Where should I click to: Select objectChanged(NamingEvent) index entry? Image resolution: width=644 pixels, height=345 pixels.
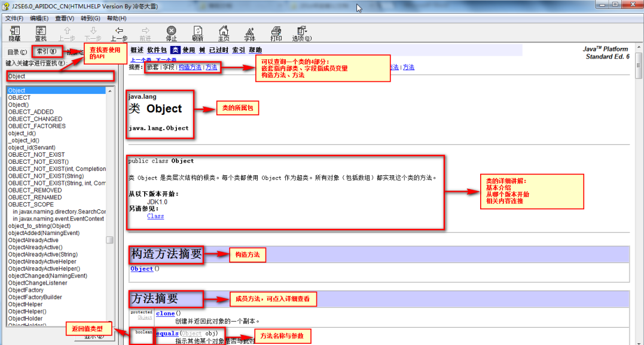[48, 276]
